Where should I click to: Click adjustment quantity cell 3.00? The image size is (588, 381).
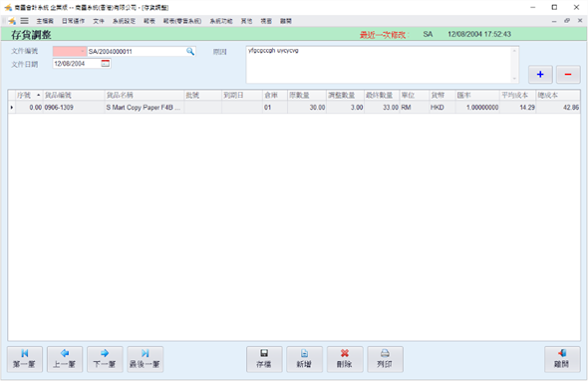click(x=346, y=108)
